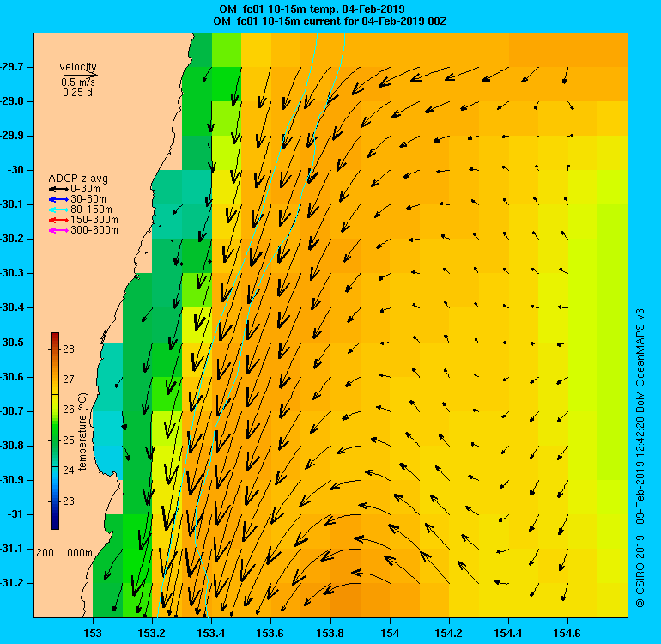Click the '25' colour bar tick label
The height and width of the screenshot is (644, 661).
[x=69, y=440]
